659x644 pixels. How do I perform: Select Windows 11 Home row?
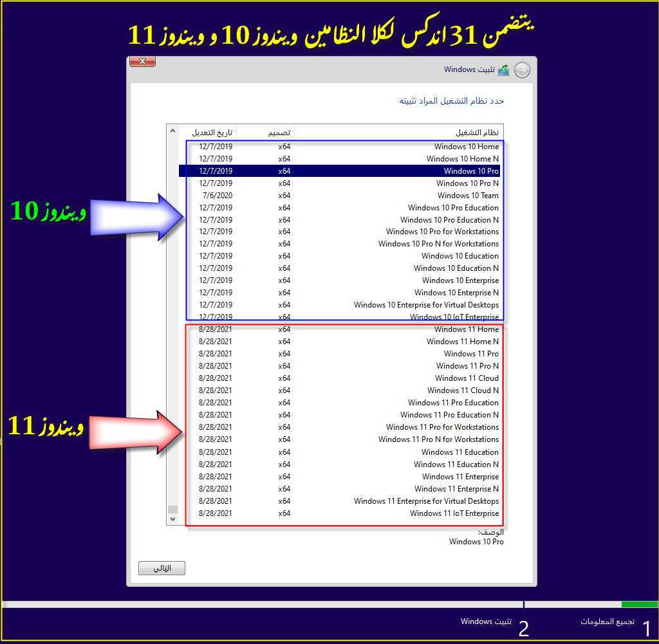[x=340, y=329]
